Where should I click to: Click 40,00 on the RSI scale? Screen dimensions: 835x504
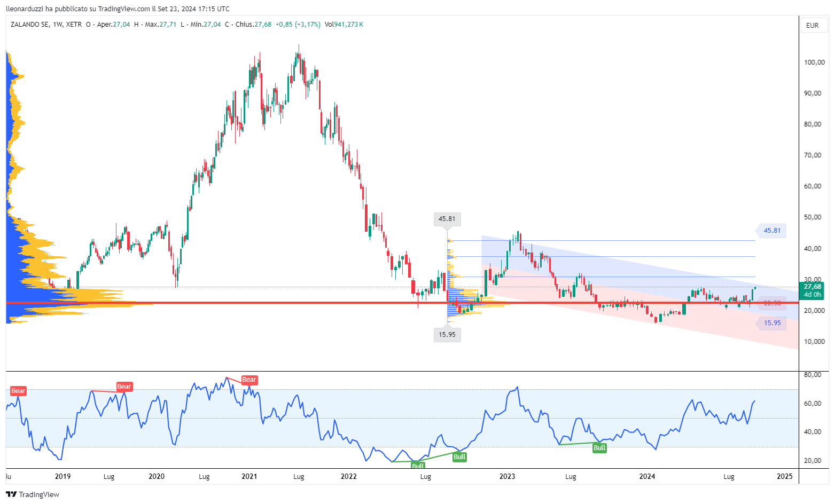click(813, 432)
